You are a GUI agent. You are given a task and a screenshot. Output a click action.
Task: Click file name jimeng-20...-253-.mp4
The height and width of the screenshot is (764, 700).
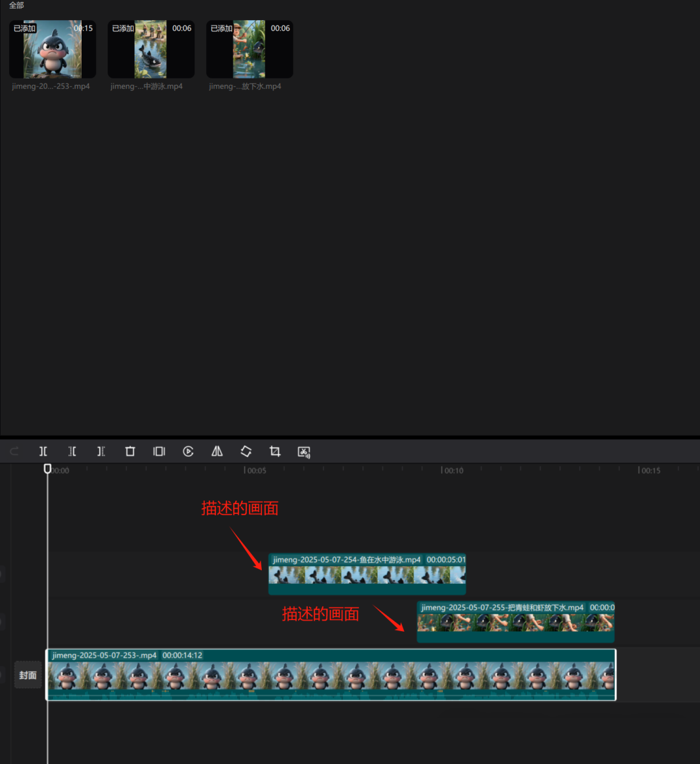(x=51, y=86)
